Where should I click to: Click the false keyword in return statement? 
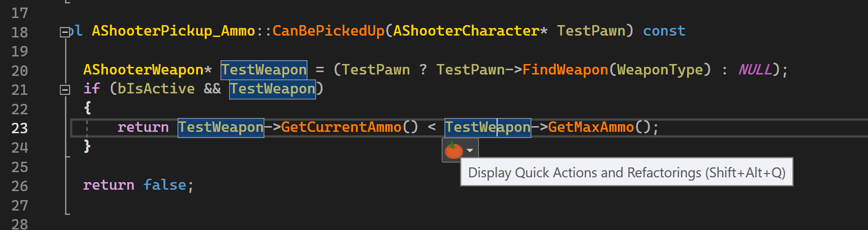coord(164,185)
